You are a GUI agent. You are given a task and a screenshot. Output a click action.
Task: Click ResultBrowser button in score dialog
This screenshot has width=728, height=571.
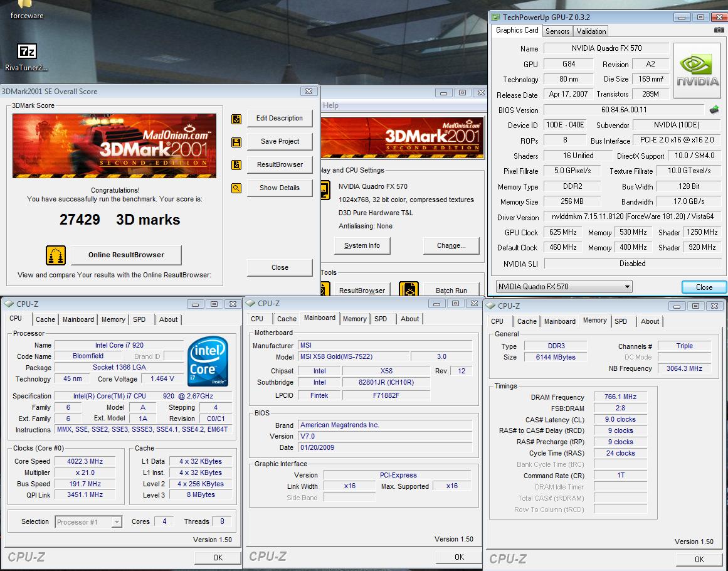point(280,164)
